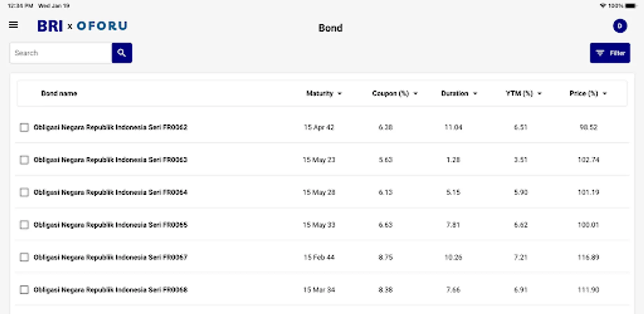The height and width of the screenshot is (314, 644).
Task: Tick the FR0063 bond checkbox
Action: (24, 160)
